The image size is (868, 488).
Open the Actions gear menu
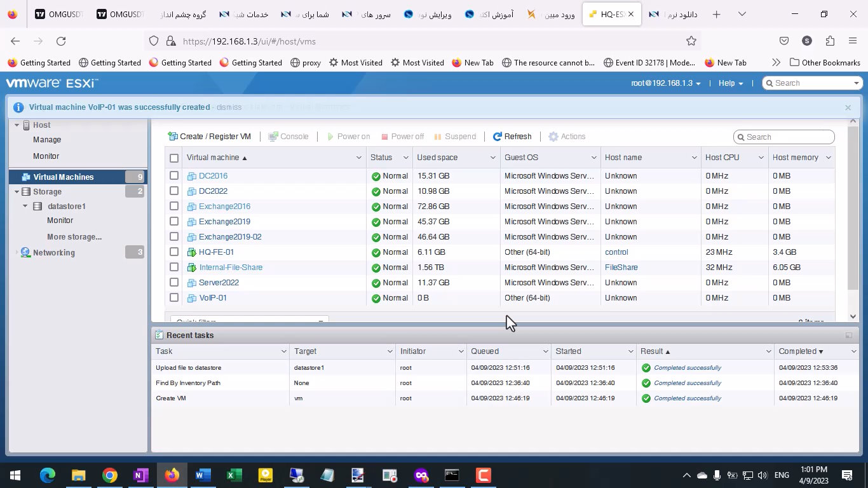(567, 137)
